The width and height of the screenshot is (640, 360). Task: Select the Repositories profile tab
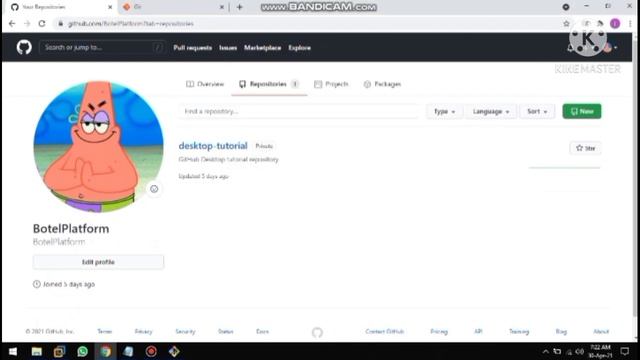[x=269, y=84]
